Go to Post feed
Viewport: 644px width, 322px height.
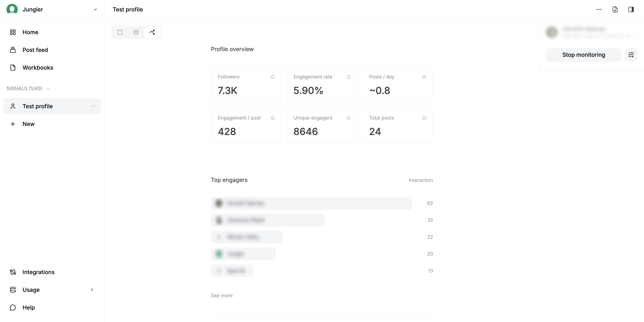click(35, 50)
